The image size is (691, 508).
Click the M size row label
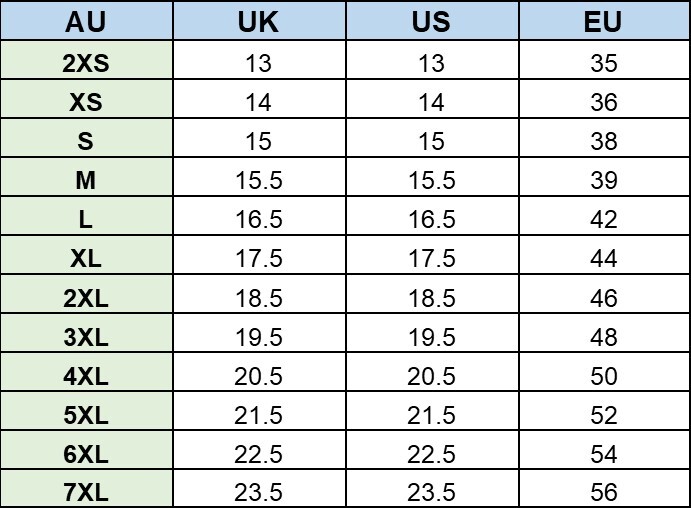(x=86, y=177)
